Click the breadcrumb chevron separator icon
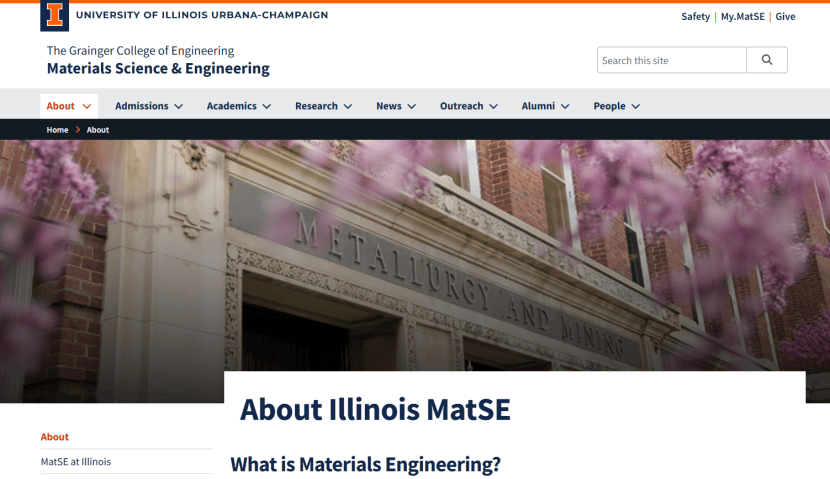The image size is (830, 479). coord(78,130)
